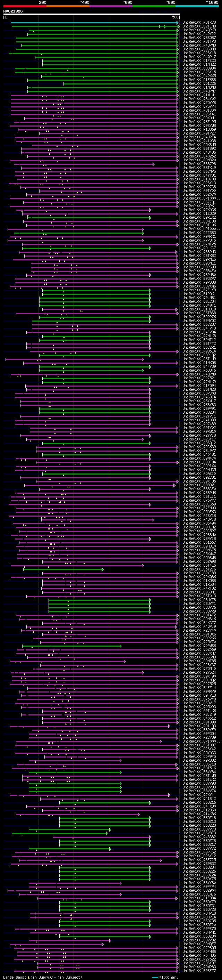Screen dimensions: 222x980
Task: Click the green ~80% identity legend segment
Action: 154,6
